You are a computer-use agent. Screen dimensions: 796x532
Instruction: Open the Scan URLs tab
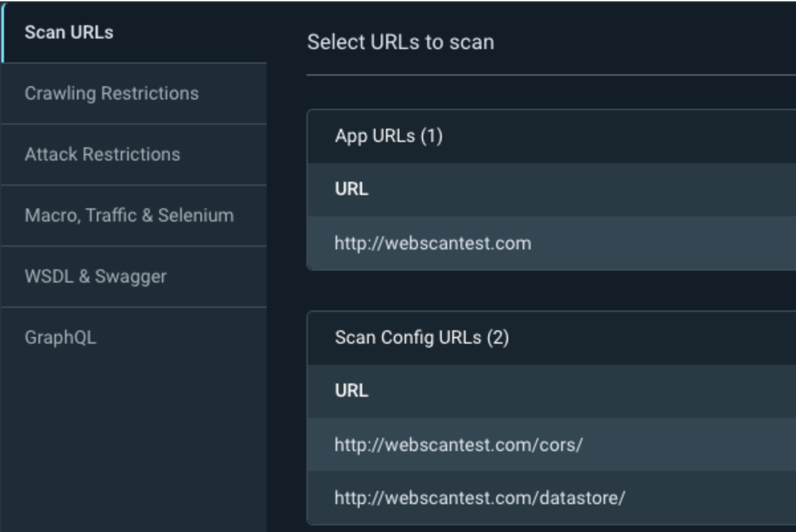69,33
